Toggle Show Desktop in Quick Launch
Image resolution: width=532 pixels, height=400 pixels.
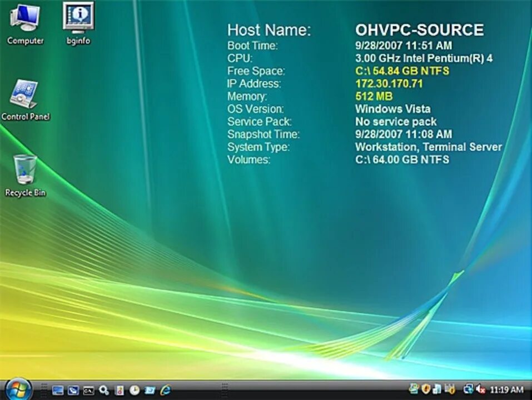point(58,390)
